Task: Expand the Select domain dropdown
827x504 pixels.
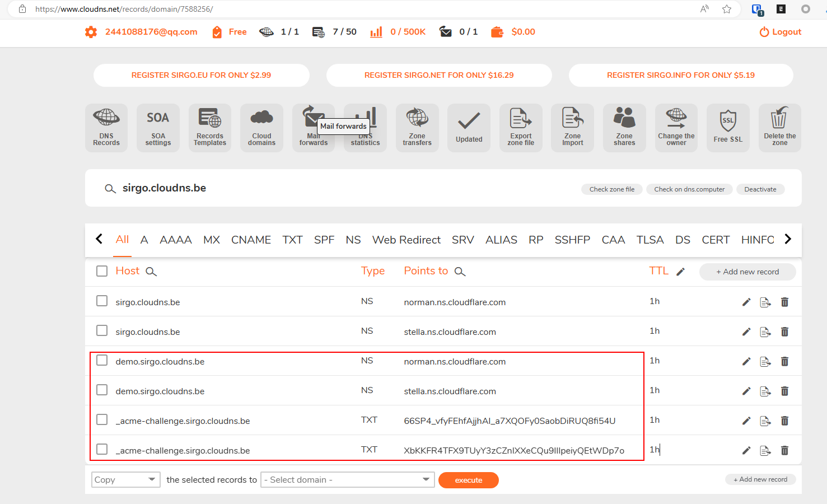Action: coord(347,480)
